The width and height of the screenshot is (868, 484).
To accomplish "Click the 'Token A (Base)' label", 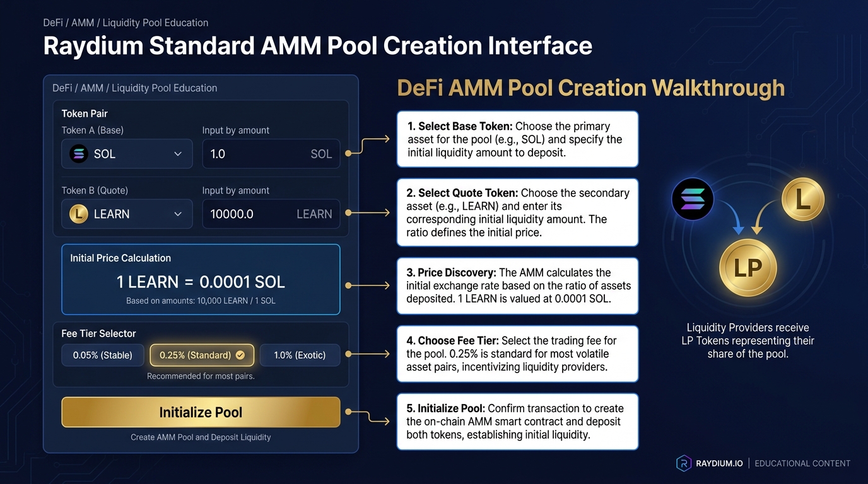I will click(93, 130).
